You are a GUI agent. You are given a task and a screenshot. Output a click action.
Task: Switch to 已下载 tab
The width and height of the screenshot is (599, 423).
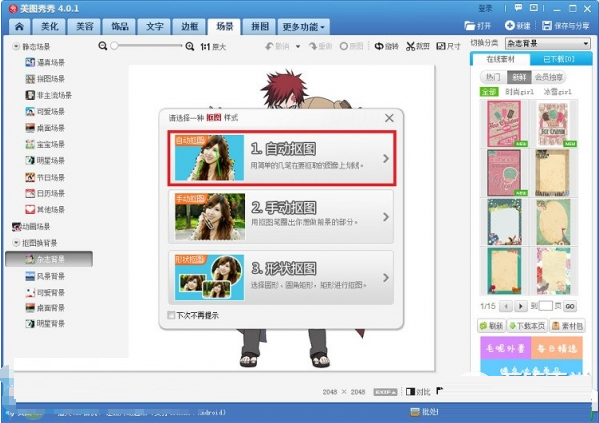click(x=559, y=59)
